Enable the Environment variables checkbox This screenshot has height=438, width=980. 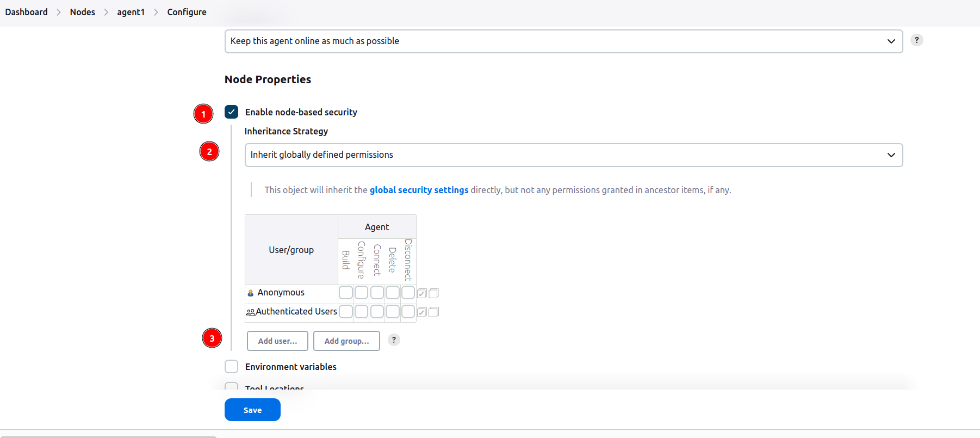tap(232, 367)
